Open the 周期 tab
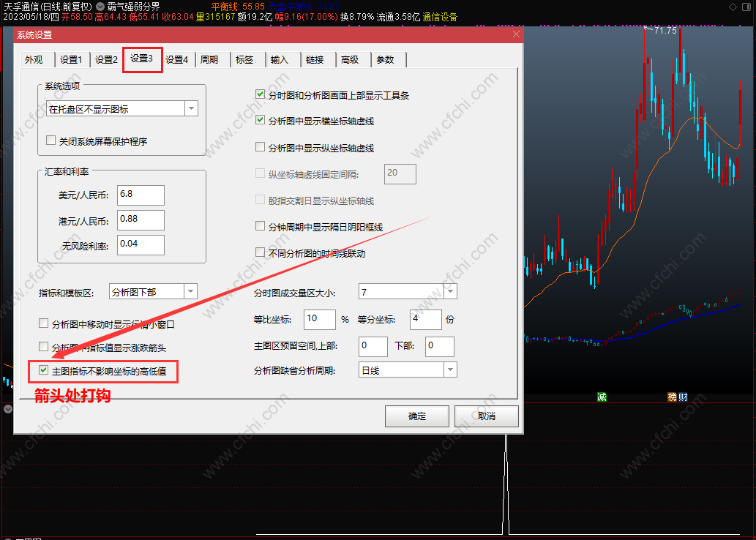The image size is (756, 540). 209,60
